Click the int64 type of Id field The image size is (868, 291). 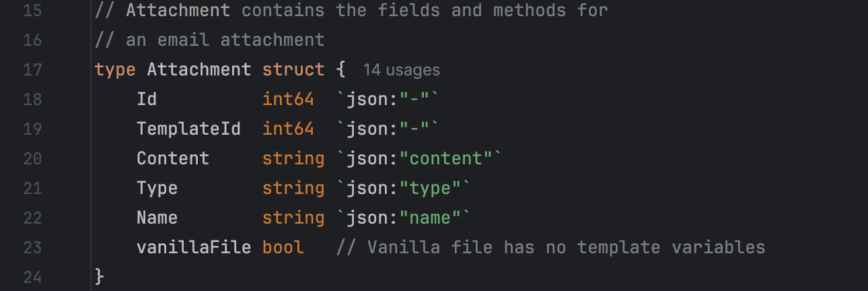point(288,100)
